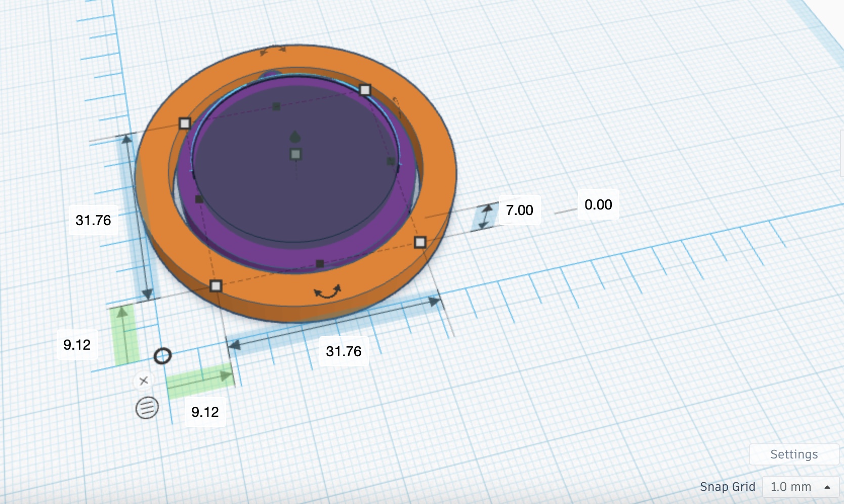Dismiss the ruler with the X icon
The height and width of the screenshot is (504, 844).
pyautogui.click(x=144, y=381)
